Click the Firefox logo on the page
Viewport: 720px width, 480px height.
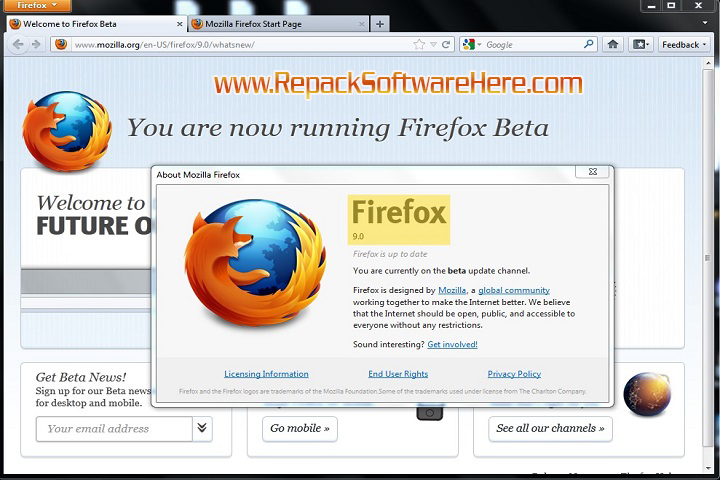point(67,131)
